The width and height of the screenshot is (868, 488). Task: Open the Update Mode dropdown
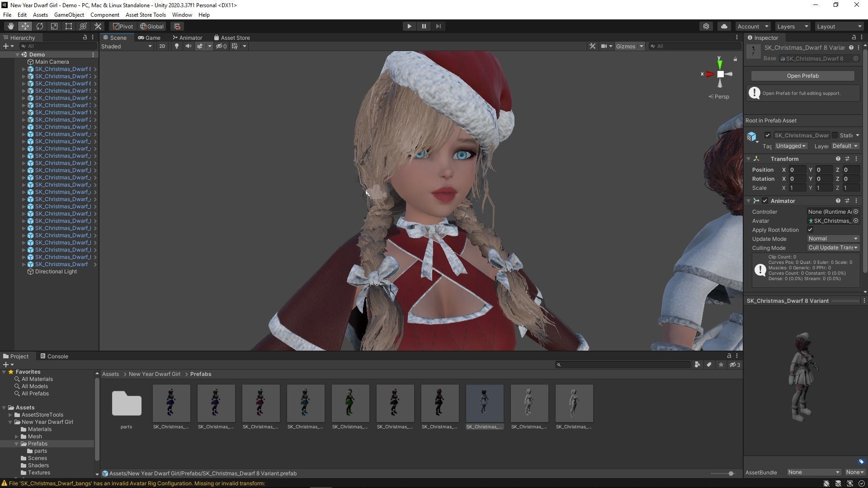pyautogui.click(x=833, y=239)
